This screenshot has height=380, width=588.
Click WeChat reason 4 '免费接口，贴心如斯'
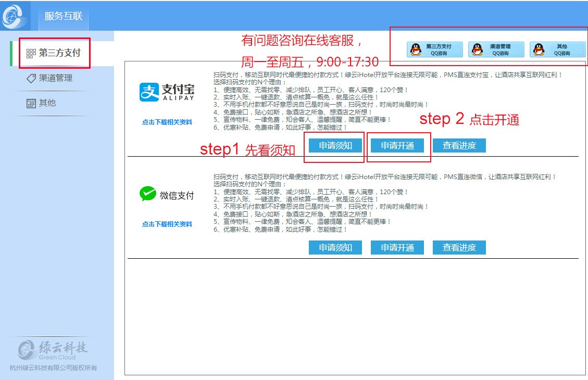click(293, 214)
